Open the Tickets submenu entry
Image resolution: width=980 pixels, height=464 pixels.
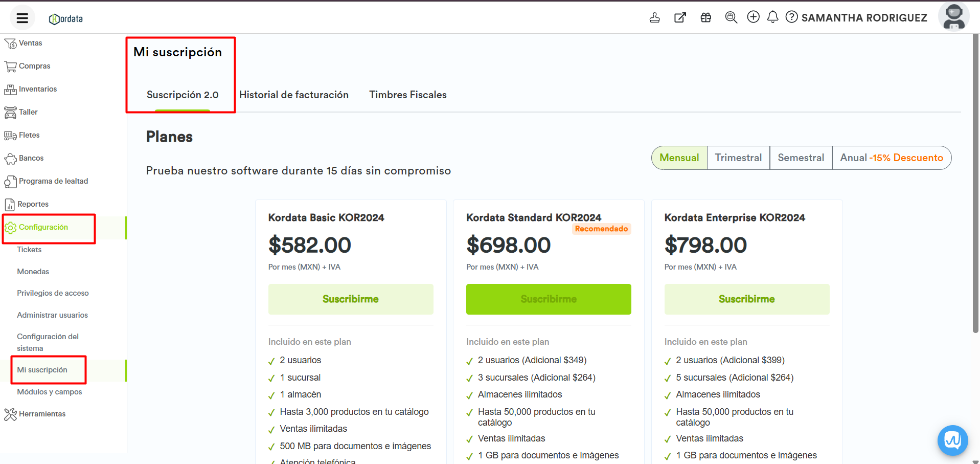(x=29, y=250)
